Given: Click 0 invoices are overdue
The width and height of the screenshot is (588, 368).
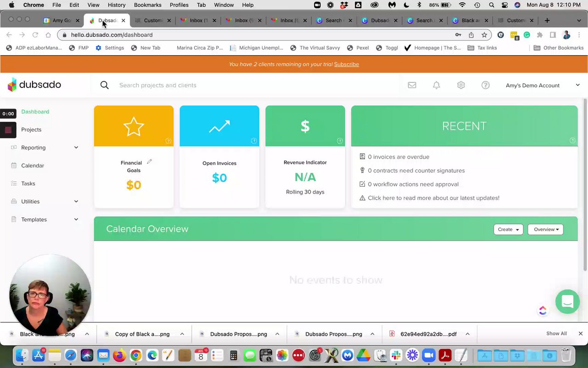Looking at the screenshot, I should coord(398,157).
